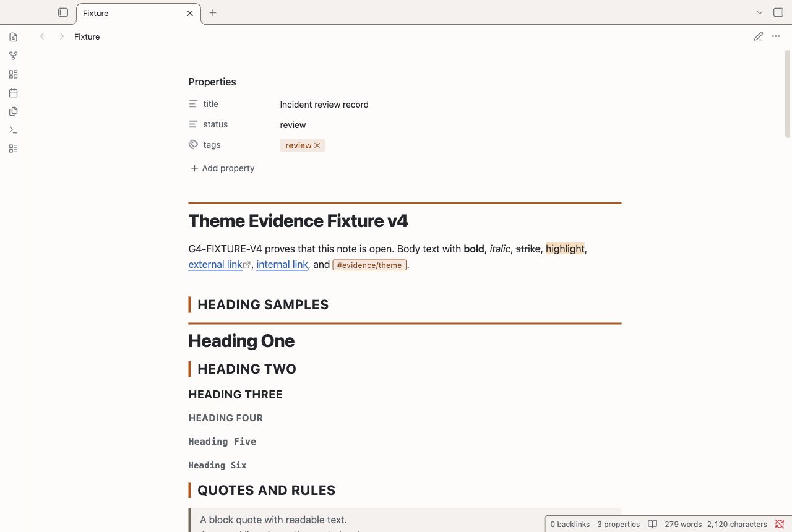Open graph view from the ribbon

pyautogui.click(x=13, y=56)
